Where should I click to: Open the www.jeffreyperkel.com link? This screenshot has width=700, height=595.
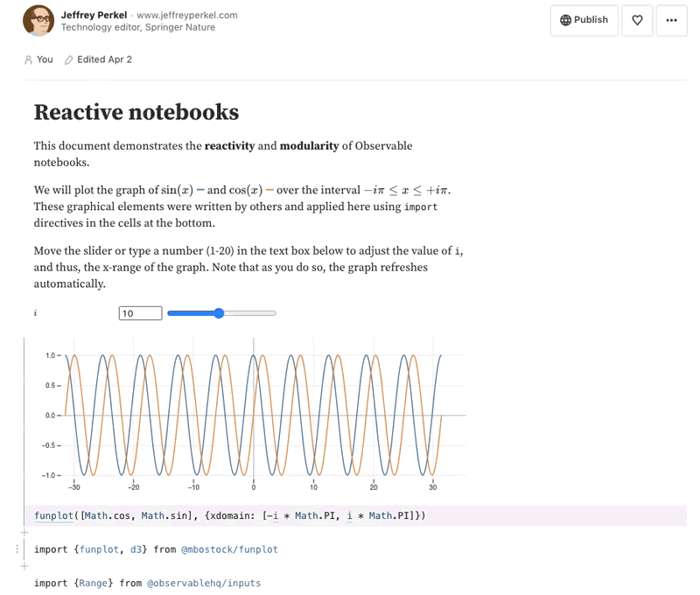coord(187,16)
